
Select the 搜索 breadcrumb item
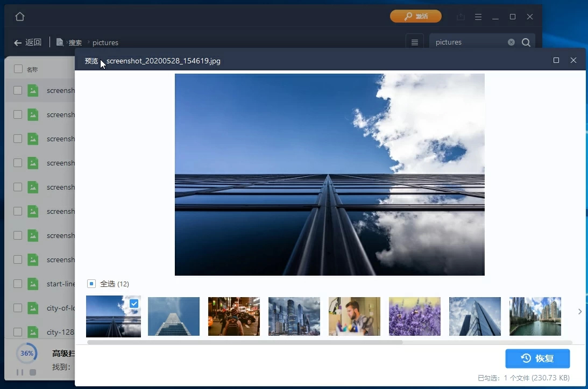coord(75,42)
